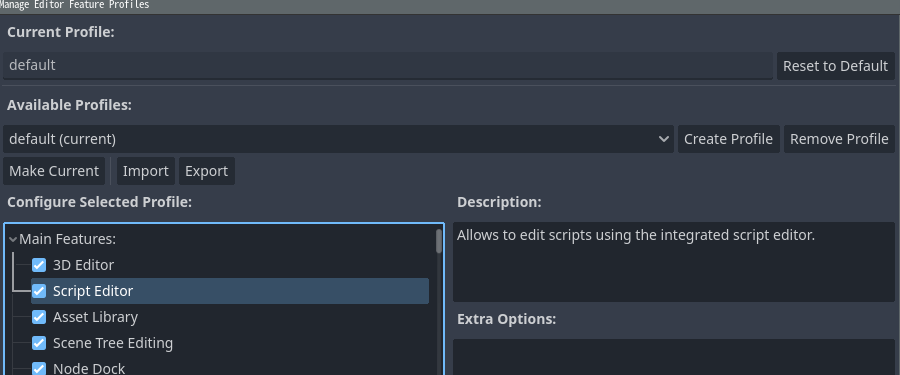Click the Configure Selected Profile heading

coord(99,202)
